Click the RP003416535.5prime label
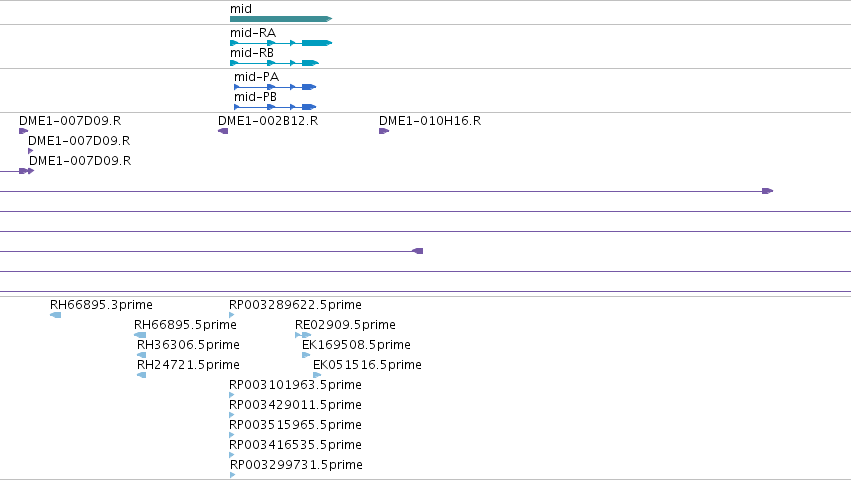Image resolution: width=851 pixels, height=480 pixels. point(295,445)
